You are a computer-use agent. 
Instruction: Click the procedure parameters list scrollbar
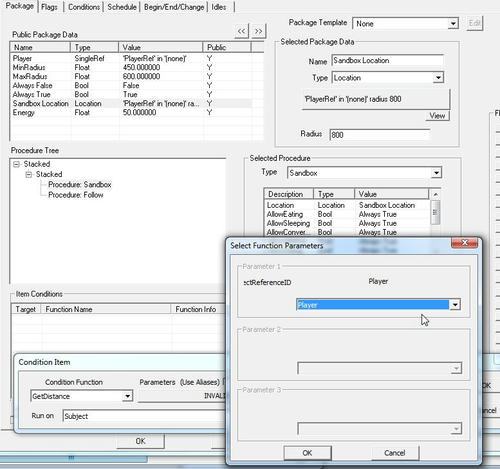coord(435,213)
